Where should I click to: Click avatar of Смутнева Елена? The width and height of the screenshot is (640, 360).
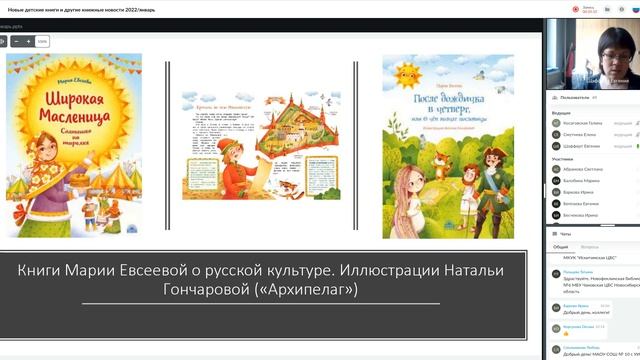(x=556, y=134)
